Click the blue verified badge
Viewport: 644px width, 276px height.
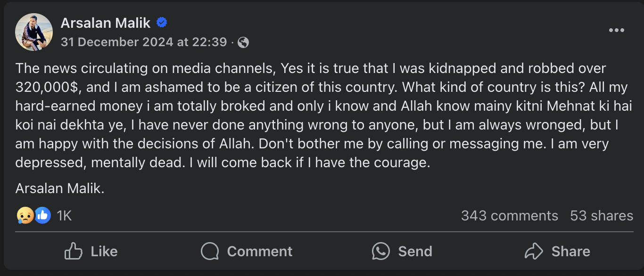point(162,23)
